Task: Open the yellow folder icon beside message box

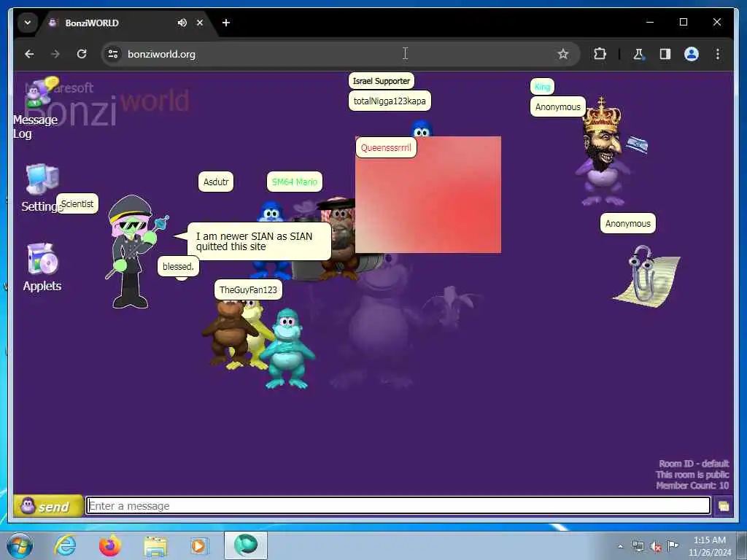Action: coord(723,506)
